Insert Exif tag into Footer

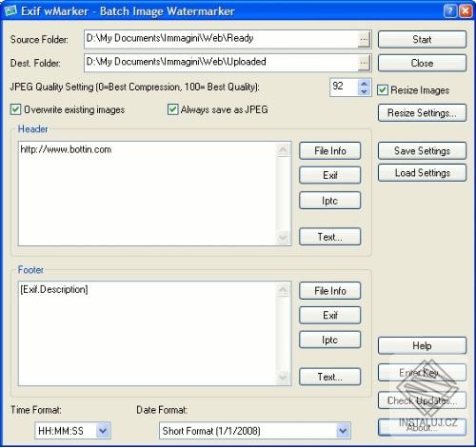tap(330, 315)
